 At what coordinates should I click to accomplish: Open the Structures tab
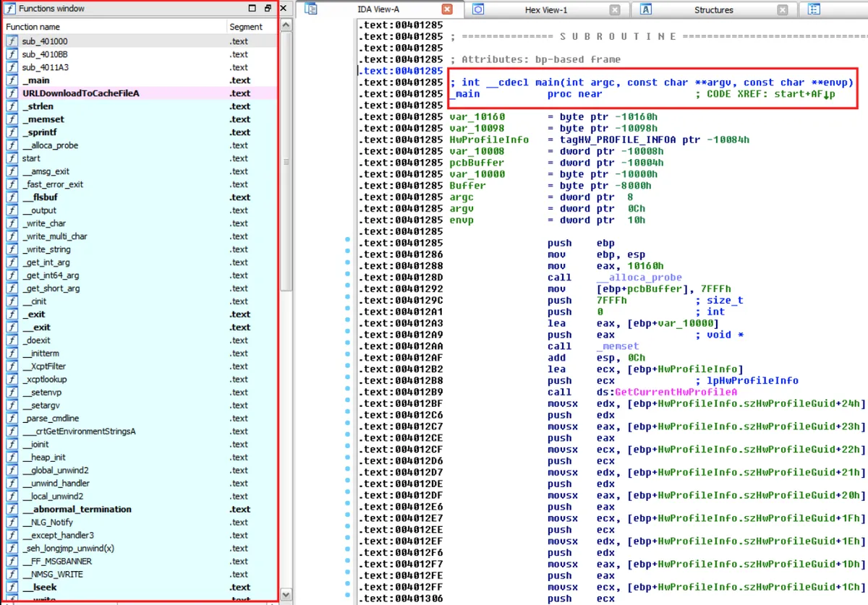(713, 10)
